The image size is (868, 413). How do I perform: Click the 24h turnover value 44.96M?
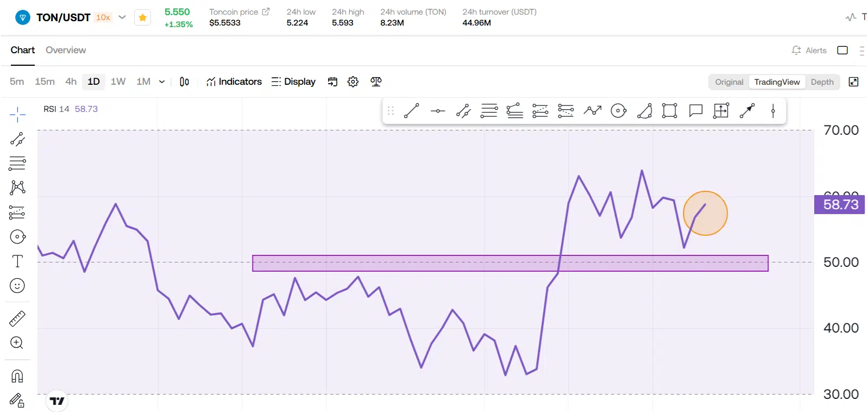point(476,23)
